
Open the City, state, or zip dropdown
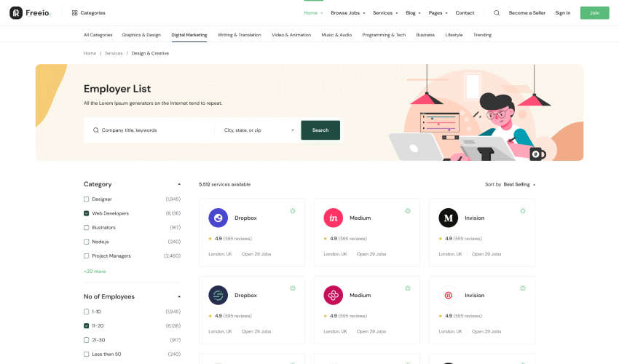tap(259, 130)
